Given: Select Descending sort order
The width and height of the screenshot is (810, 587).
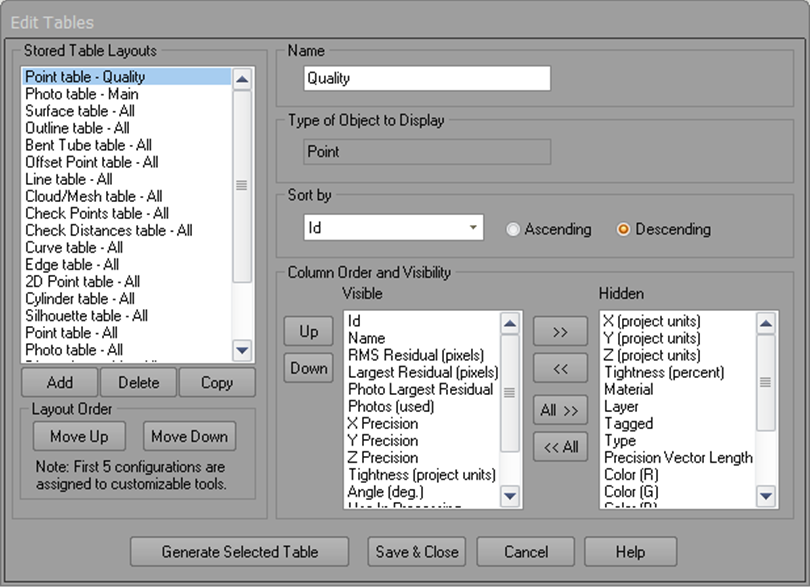Looking at the screenshot, I should [624, 229].
